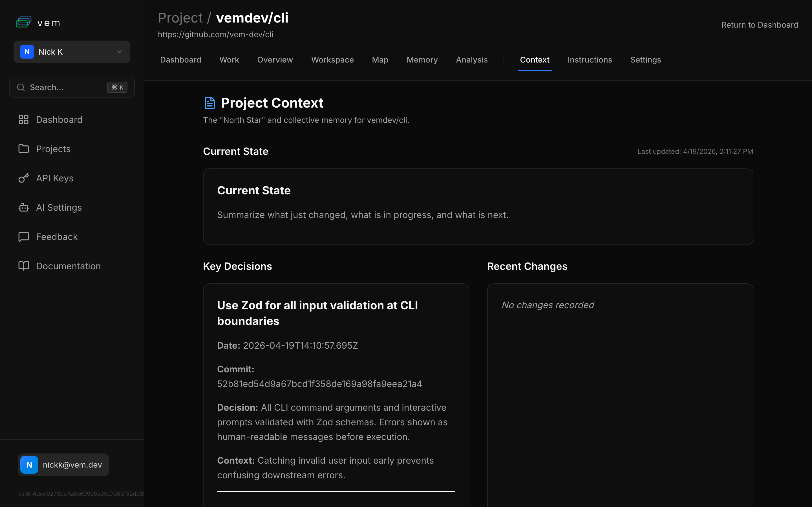Screen dimensions: 812x507
Task: Click the Feedback speech bubble icon
Action: (x=23, y=237)
